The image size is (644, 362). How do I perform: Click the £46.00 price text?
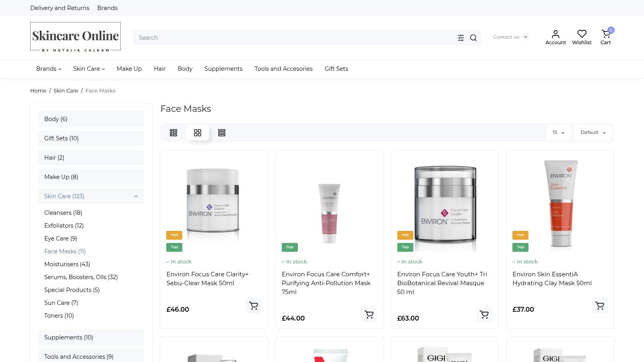click(x=178, y=309)
